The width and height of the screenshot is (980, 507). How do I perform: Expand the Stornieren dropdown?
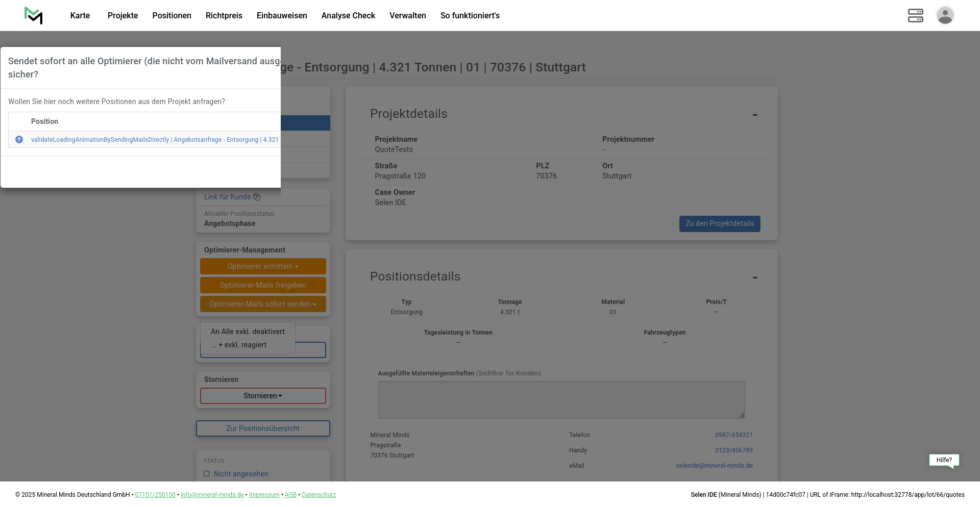pyautogui.click(x=263, y=396)
